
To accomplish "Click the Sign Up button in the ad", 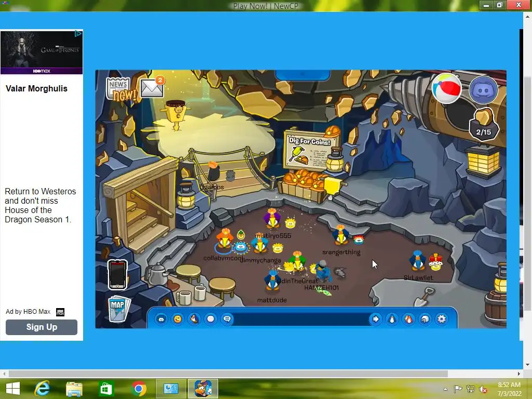I will [42, 327].
